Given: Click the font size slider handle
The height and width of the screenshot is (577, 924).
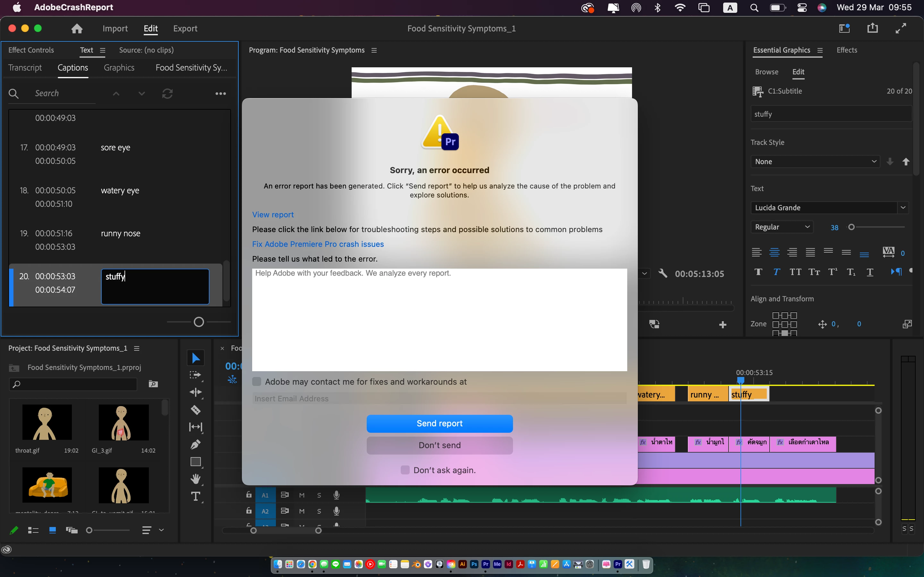Looking at the screenshot, I should point(851,227).
